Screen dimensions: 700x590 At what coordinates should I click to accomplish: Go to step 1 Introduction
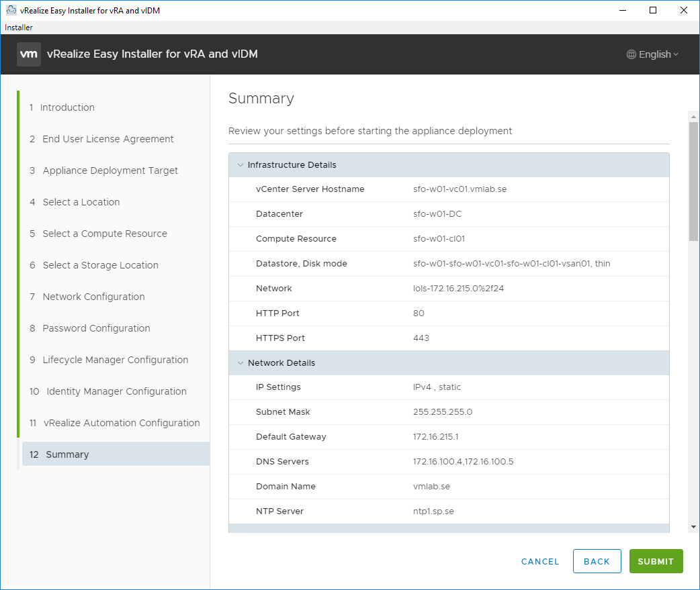62,107
